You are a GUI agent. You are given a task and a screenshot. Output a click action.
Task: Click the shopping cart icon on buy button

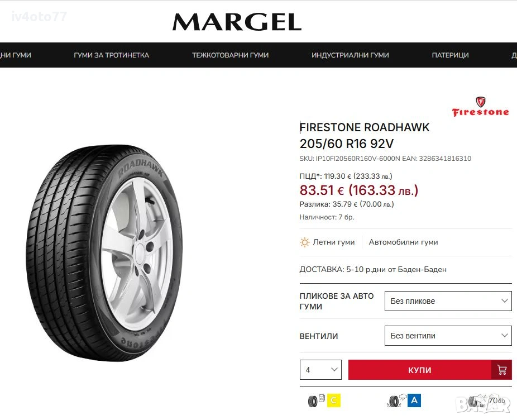point(501,370)
